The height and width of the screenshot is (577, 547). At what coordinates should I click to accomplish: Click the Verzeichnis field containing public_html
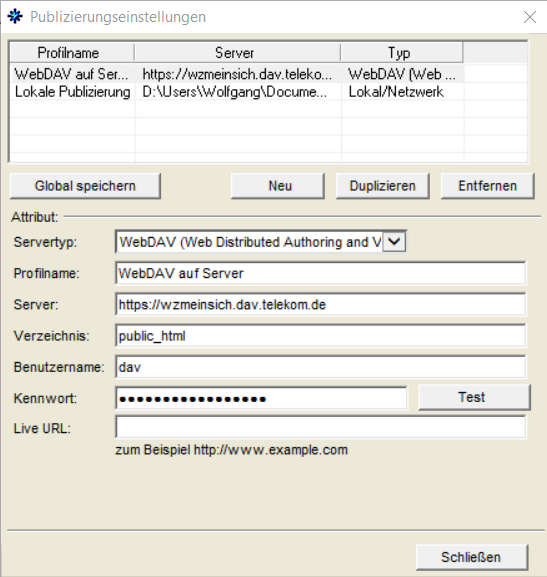[321, 336]
